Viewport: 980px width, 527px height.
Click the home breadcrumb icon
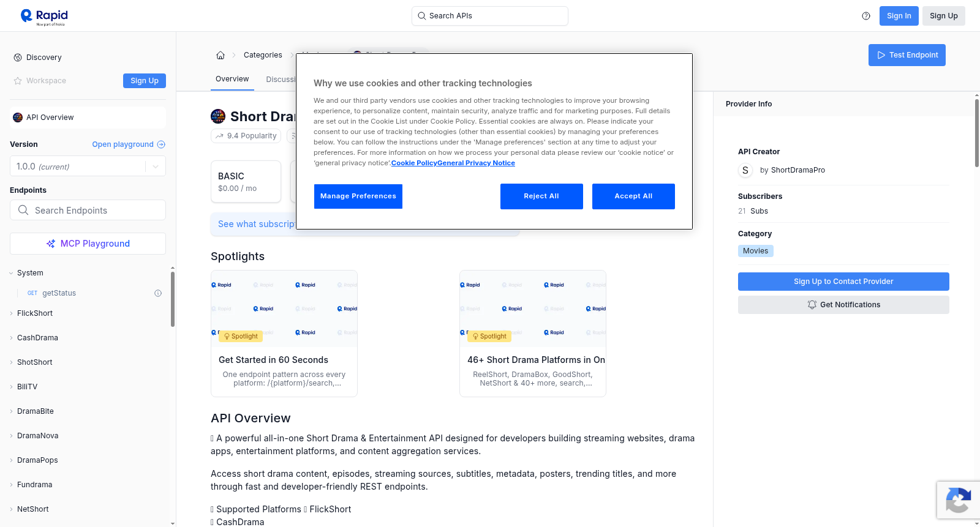pos(221,55)
